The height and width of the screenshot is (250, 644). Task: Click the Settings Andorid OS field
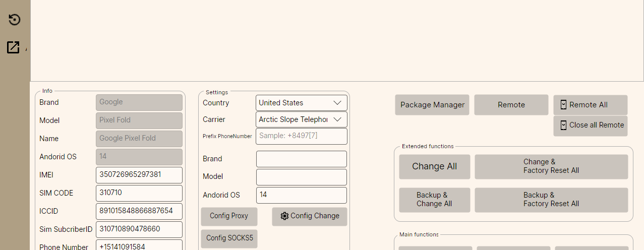click(x=302, y=195)
